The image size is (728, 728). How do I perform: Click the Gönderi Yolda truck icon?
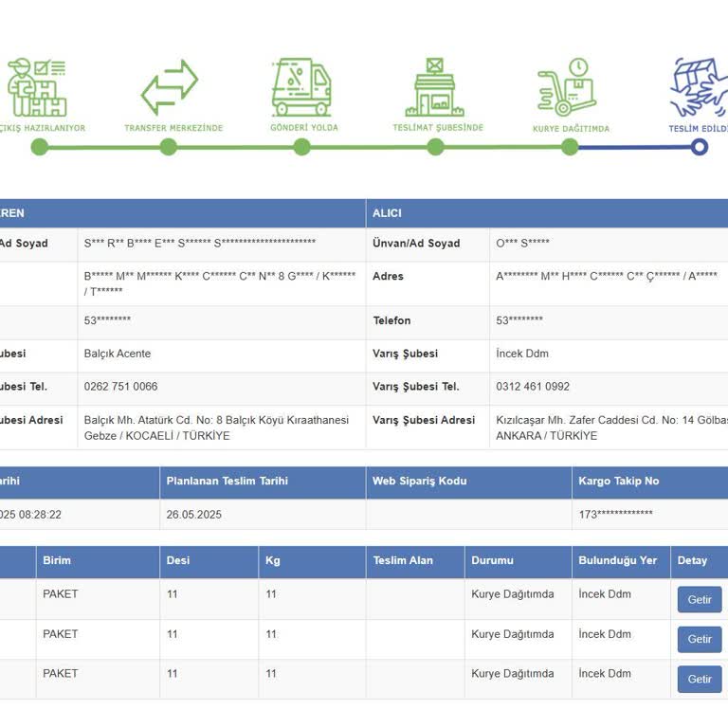[301, 87]
